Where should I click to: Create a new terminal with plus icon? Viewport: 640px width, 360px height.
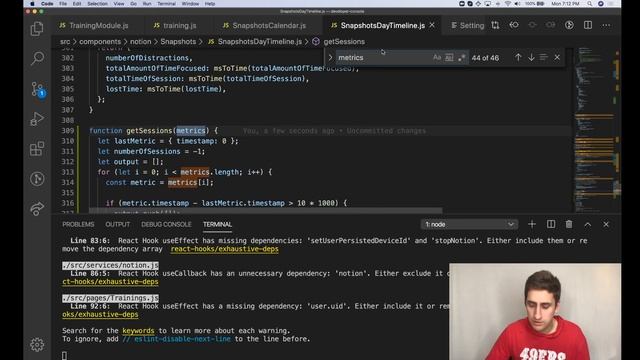pos(532,224)
